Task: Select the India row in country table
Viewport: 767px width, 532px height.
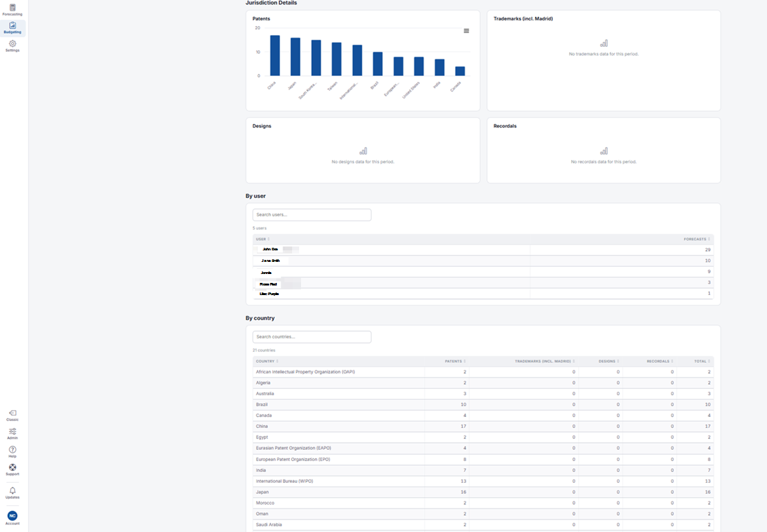Action: click(483, 470)
